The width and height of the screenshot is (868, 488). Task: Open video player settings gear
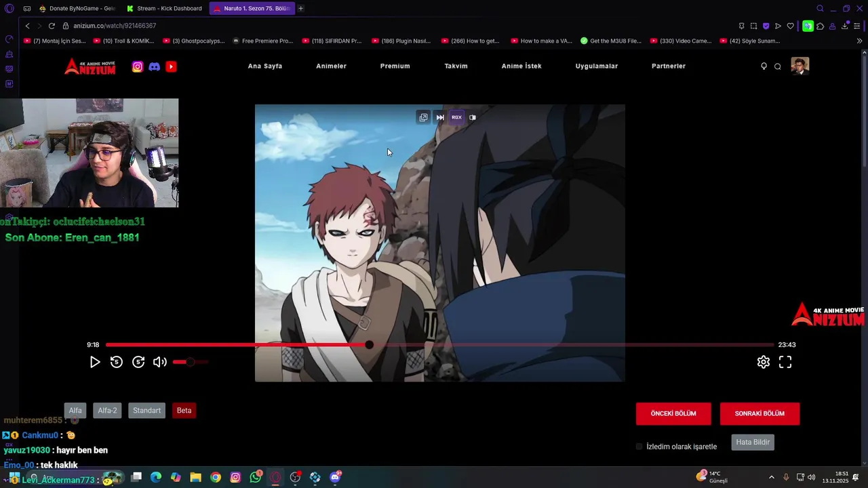click(x=764, y=362)
